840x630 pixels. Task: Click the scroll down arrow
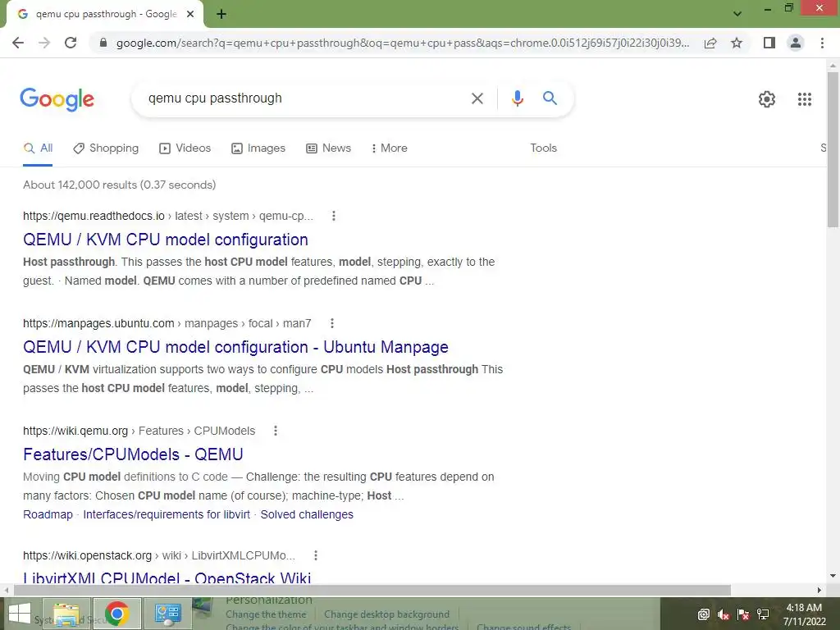click(x=833, y=576)
